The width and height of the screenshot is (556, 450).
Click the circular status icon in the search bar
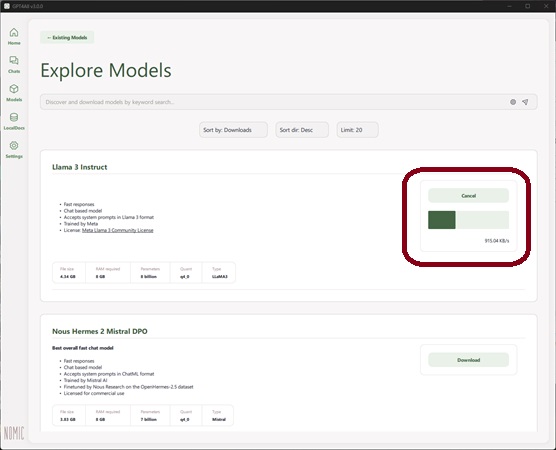click(x=513, y=102)
